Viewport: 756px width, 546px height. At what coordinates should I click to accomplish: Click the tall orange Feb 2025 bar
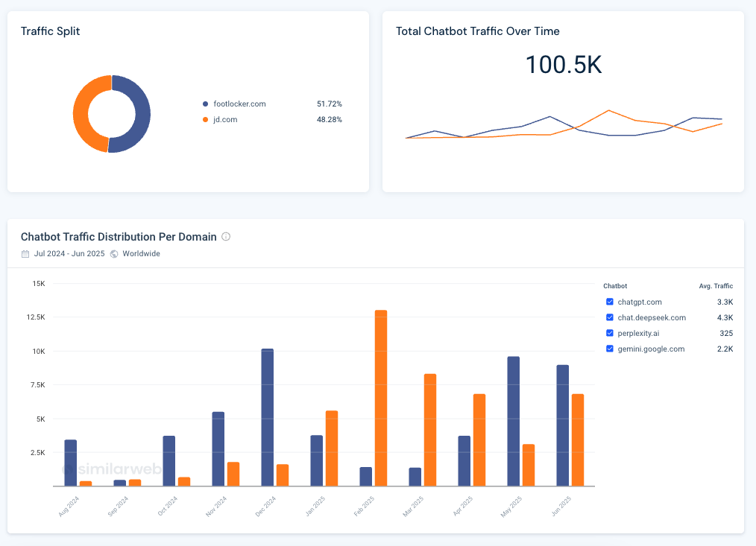tap(381, 398)
